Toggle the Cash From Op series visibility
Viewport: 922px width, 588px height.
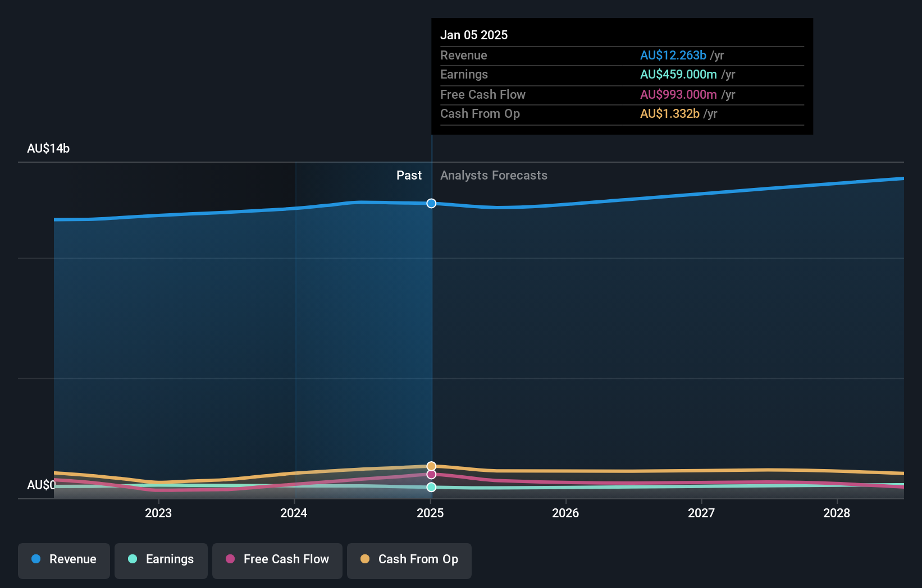[x=409, y=561]
